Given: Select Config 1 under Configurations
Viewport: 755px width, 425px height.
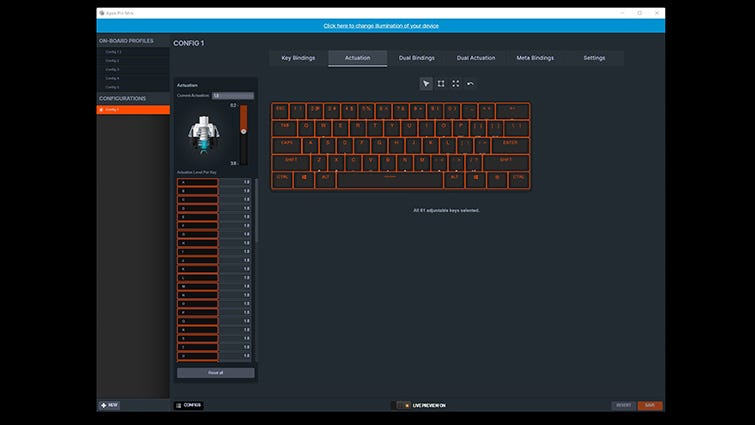Looking at the screenshot, I should click(x=133, y=110).
